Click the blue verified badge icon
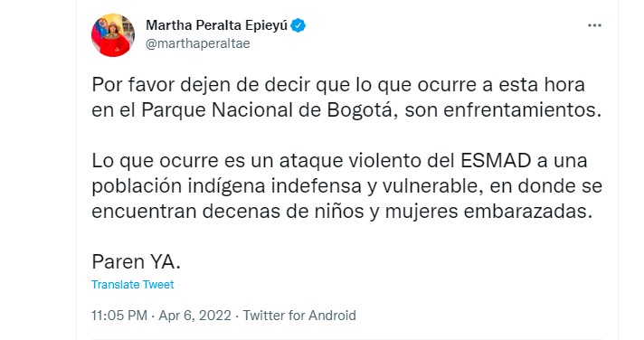This screenshot has width=644, height=340. click(298, 25)
